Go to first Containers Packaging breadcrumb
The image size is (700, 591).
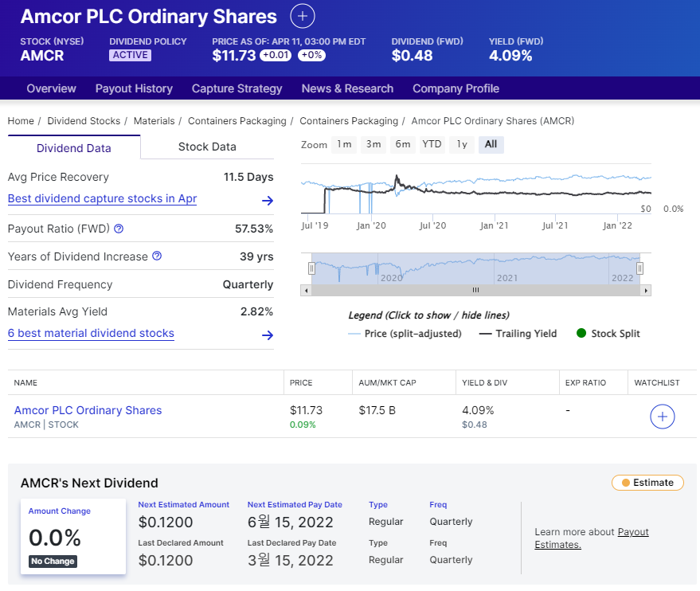tap(237, 121)
